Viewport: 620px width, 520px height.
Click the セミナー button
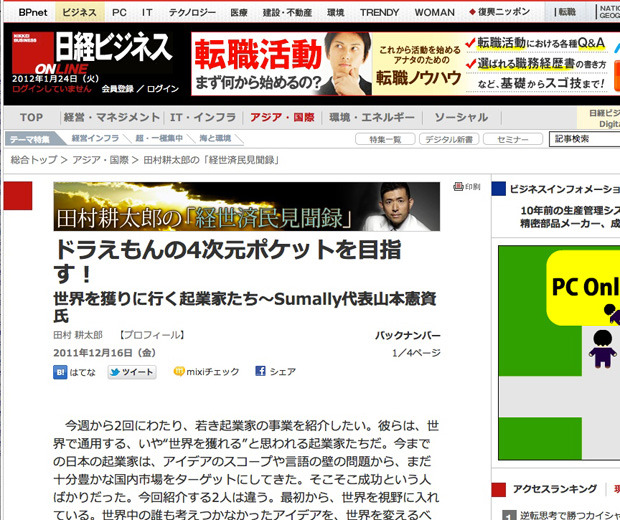[513, 139]
